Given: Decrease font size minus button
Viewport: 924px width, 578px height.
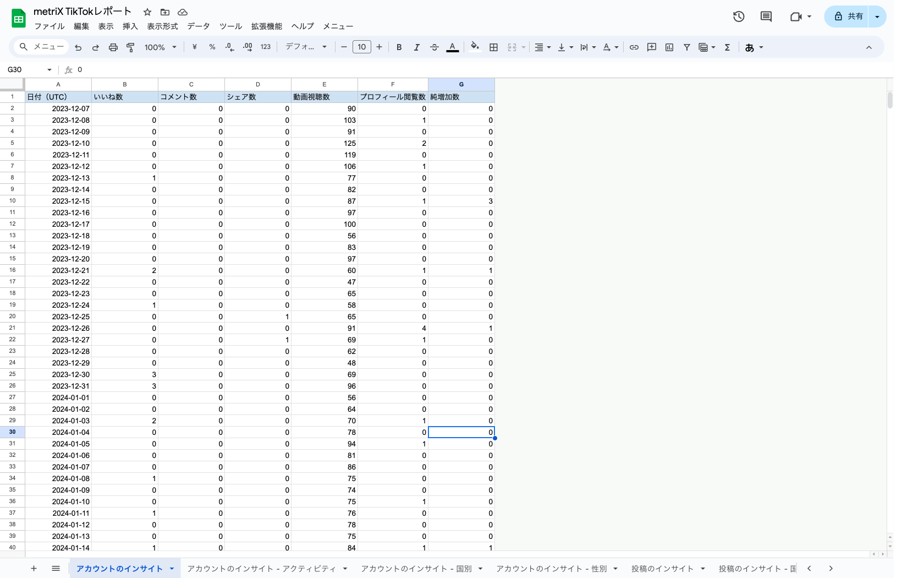Looking at the screenshot, I should [x=344, y=47].
